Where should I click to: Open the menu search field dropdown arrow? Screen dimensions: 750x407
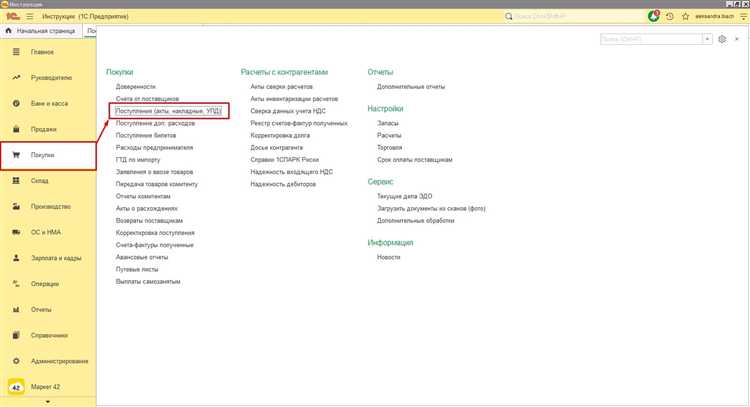707,39
